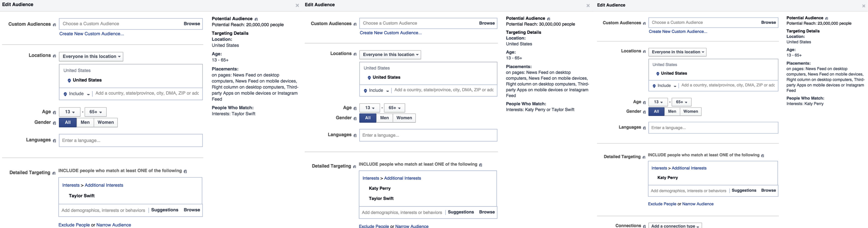Click the Age info icon in right panel
Screen dimensions: 868x228
[644, 102]
